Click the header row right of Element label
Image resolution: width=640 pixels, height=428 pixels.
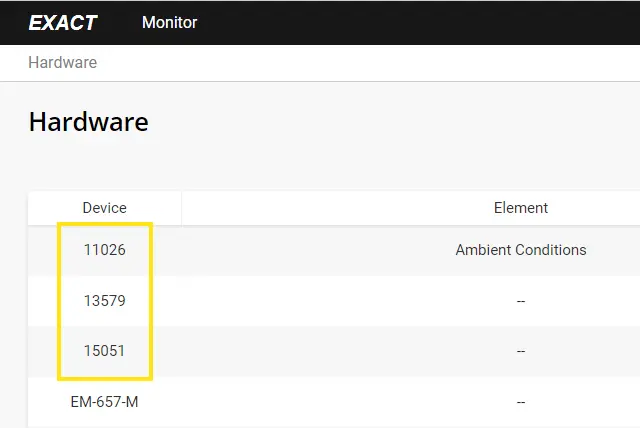click(x=600, y=208)
